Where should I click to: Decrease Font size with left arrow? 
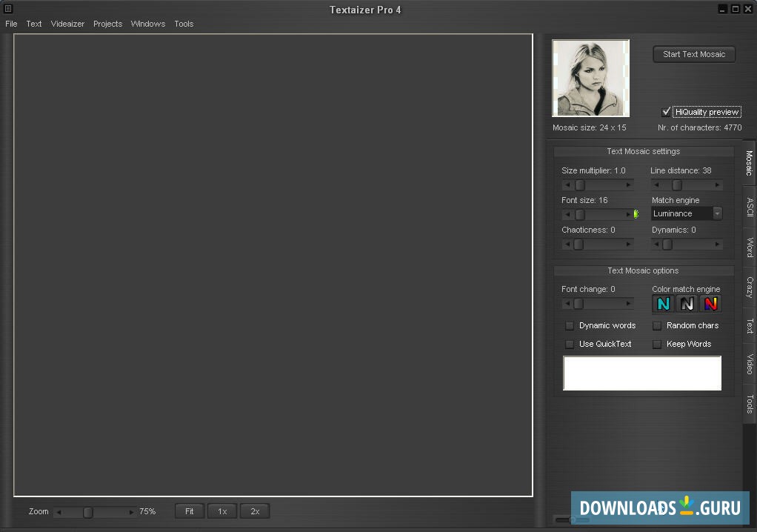pyautogui.click(x=567, y=214)
